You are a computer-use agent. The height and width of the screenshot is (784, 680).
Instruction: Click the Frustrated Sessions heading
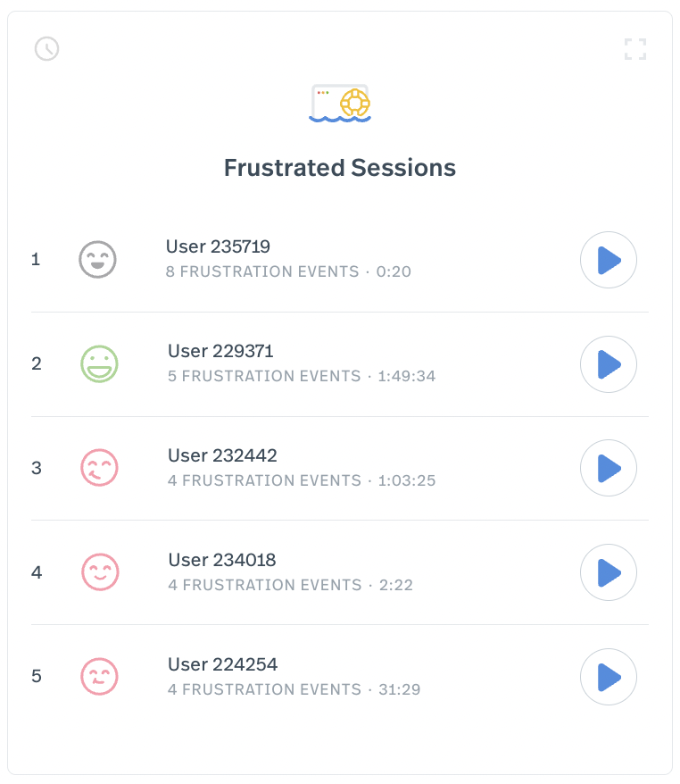[x=340, y=168]
